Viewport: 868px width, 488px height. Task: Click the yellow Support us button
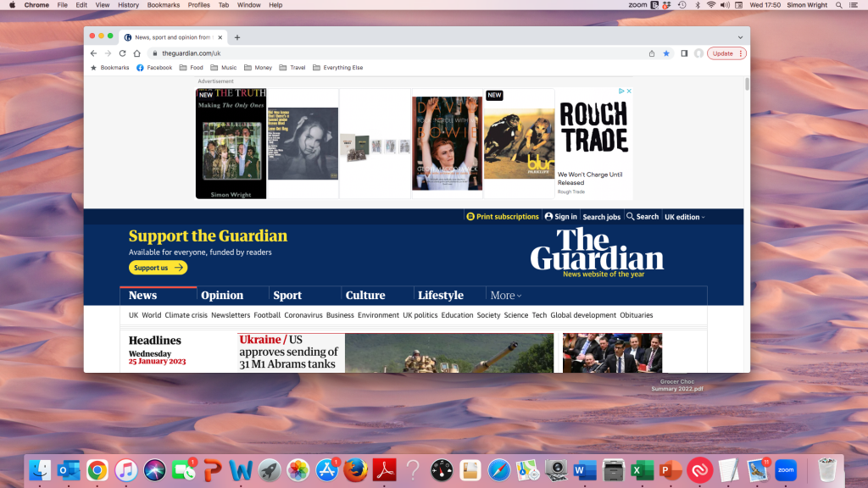pyautogui.click(x=158, y=268)
